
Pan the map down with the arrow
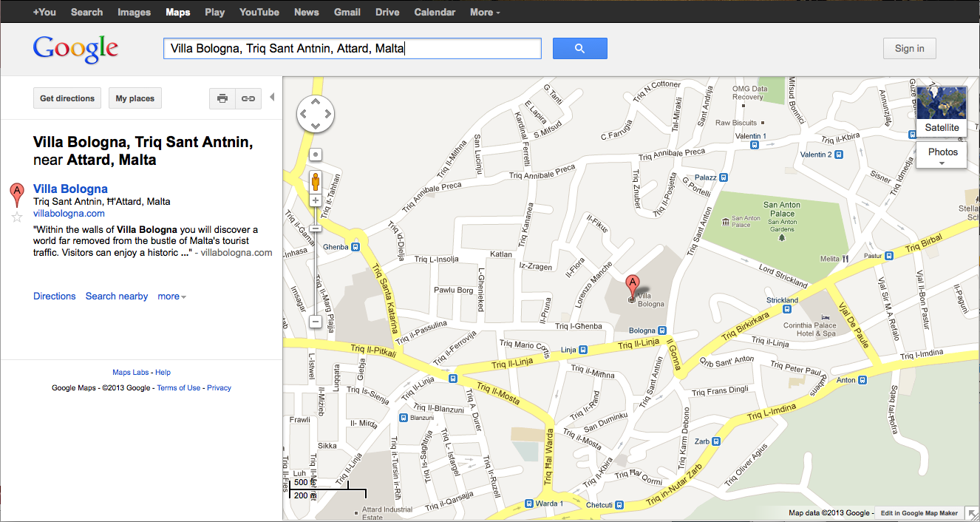316,126
